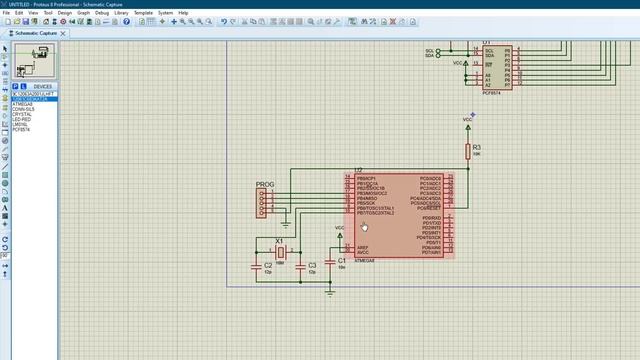Screen dimensions: 640x360
Task: Open the File menu
Action: tap(6, 13)
